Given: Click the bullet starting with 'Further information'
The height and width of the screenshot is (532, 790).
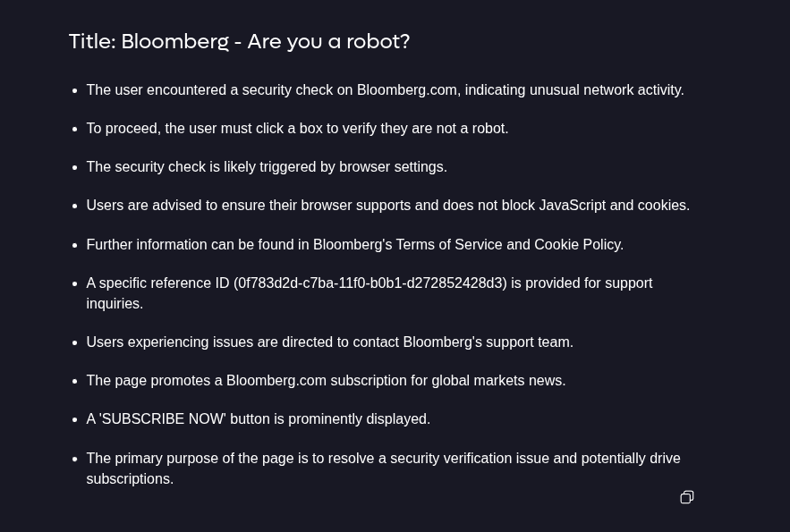Looking at the screenshot, I should [x=354, y=245].
